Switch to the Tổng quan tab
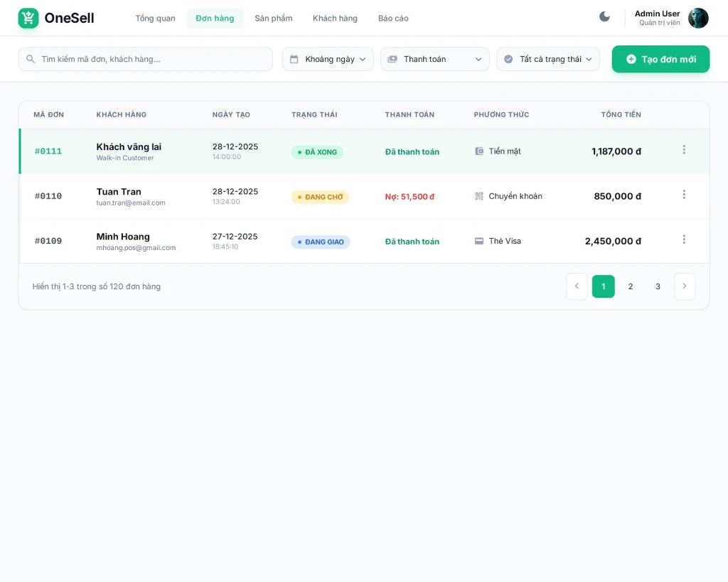Viewport: 728px width, 582px height. [155, 18]
